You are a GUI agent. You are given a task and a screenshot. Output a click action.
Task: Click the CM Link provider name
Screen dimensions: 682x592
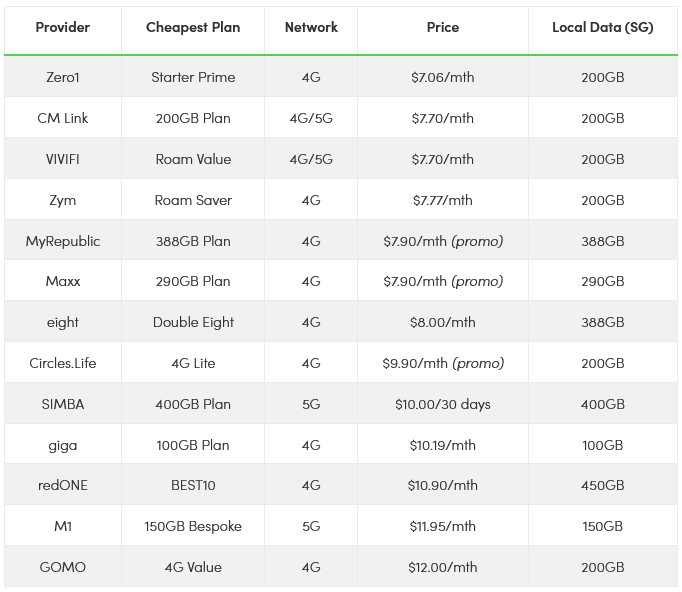[62, 118]
